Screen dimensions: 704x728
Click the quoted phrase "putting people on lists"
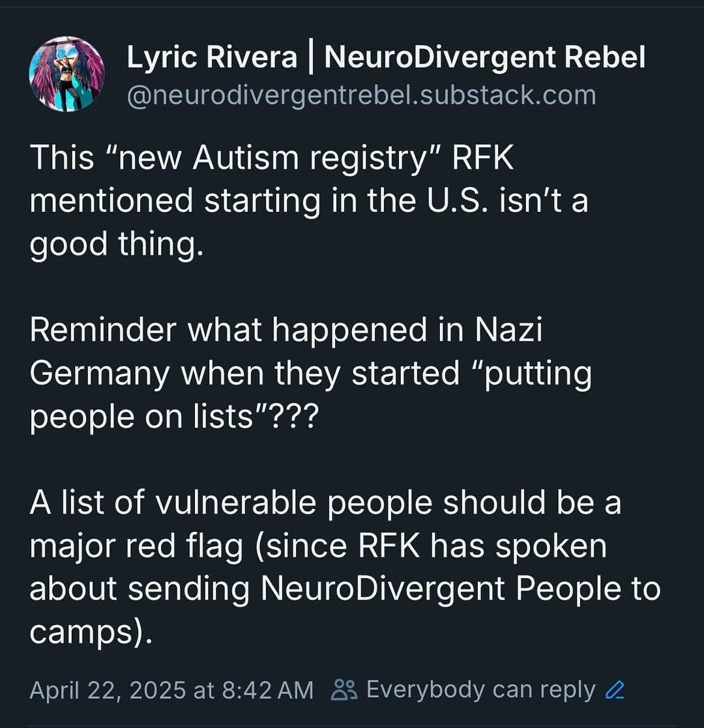point(311,395)
